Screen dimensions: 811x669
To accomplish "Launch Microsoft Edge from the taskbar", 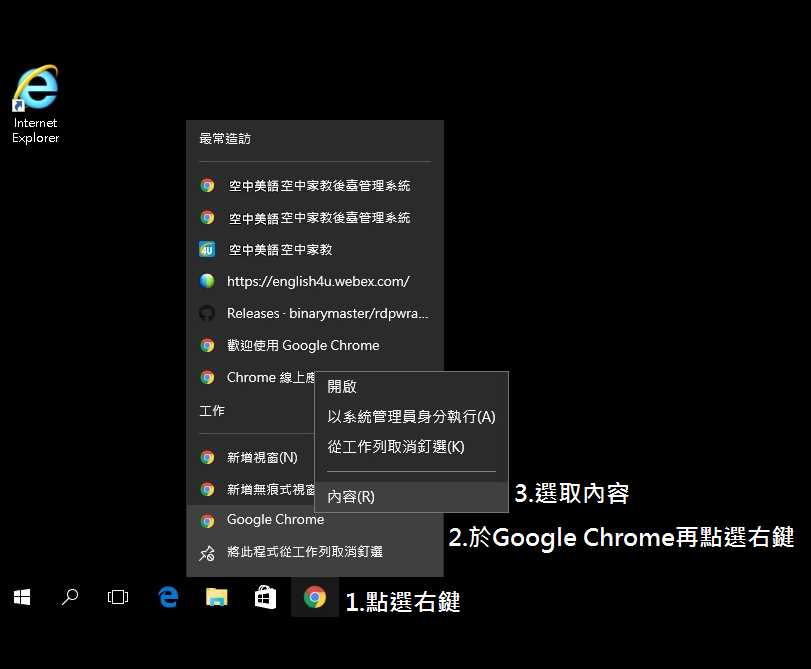I will tap(168, 597).
